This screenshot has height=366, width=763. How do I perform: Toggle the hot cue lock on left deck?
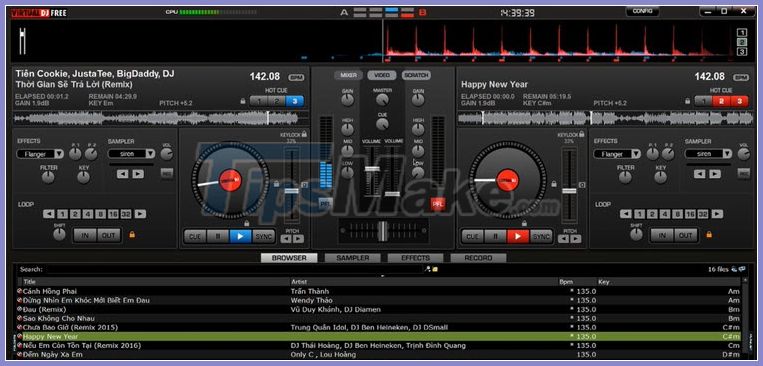tap(243, 101)
